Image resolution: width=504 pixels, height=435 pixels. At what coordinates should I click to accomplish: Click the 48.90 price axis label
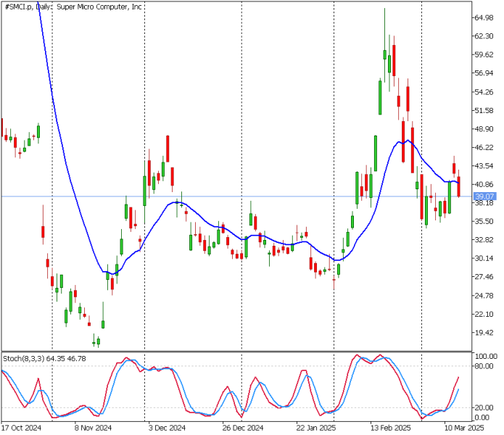tap(484, 129)
